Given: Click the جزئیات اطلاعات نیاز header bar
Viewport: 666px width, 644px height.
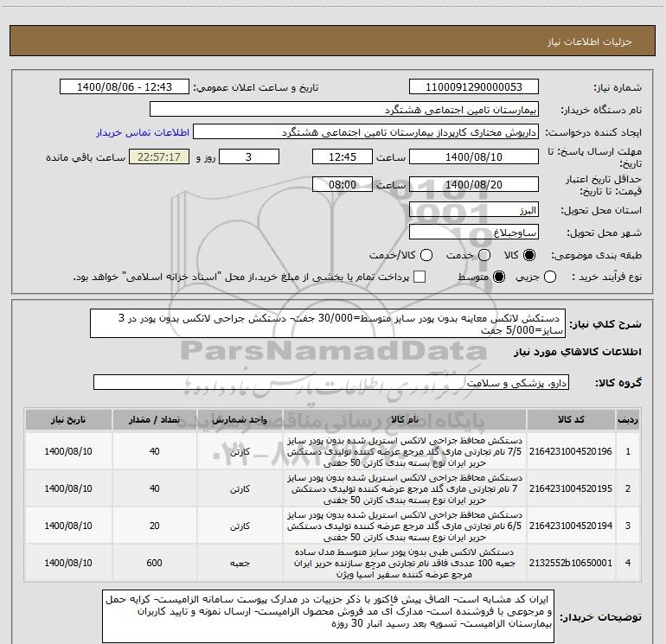Looking at the screenshot, I should (x=333, y=41).
